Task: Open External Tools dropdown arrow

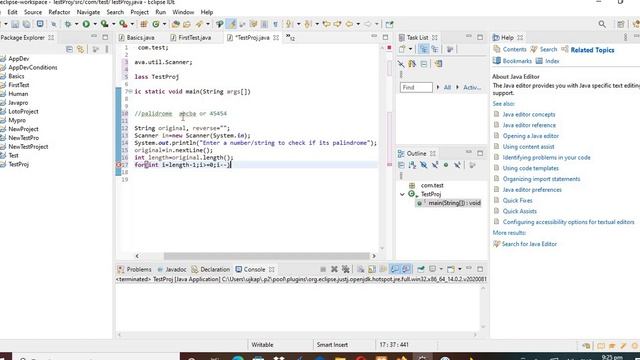Action: [132, 24]
